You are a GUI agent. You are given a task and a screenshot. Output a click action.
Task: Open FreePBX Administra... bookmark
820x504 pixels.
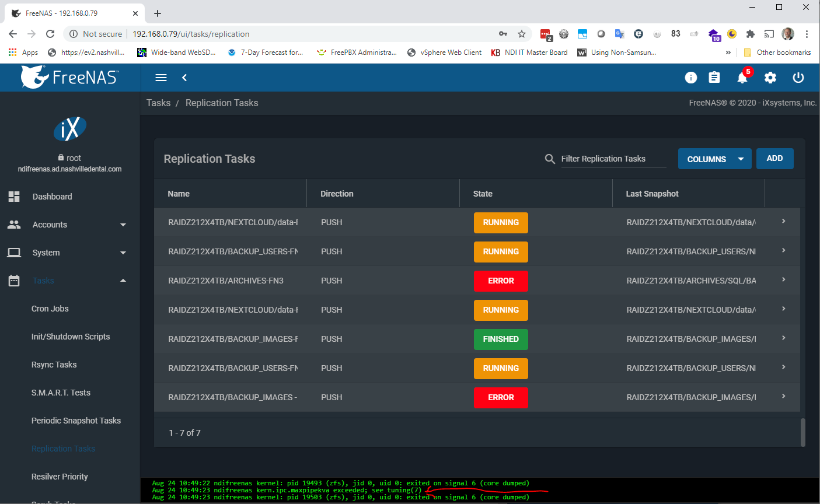tap(356, 52)
